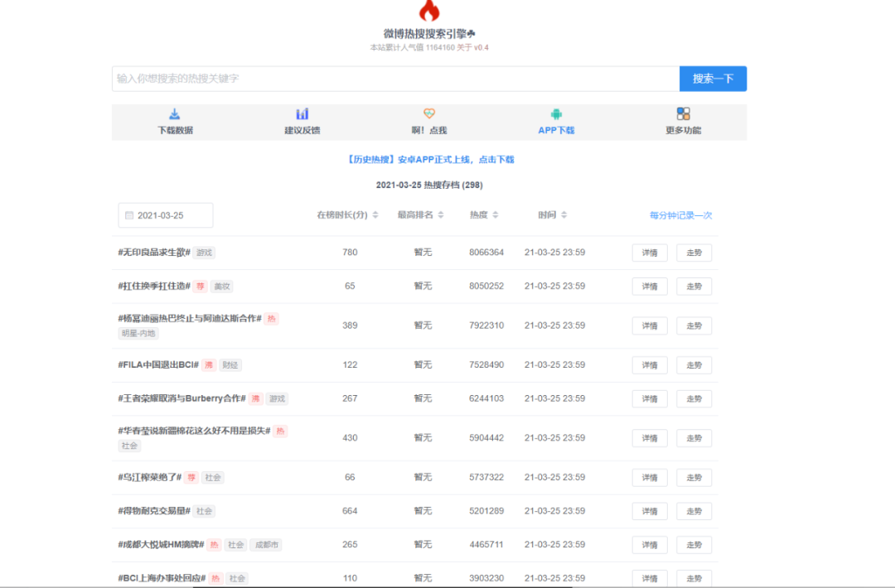The image size is (895, 588).
Task: Sort by 热度 column arrows
Action: tap(496, 215)
